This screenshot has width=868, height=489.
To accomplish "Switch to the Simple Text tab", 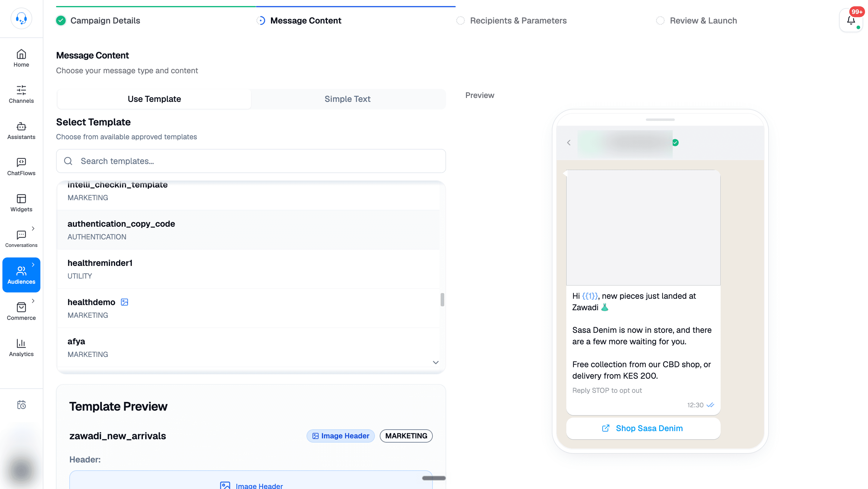I will (x=348, y=99).
